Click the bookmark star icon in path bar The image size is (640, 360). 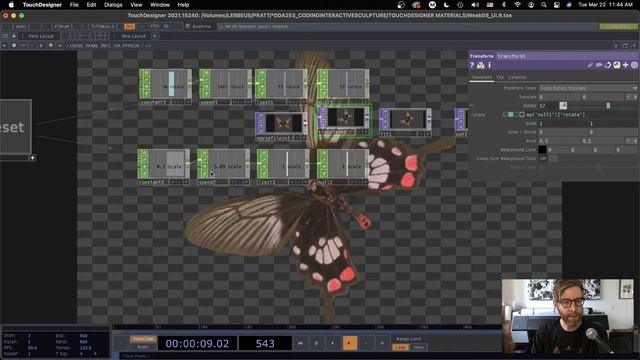click(51, 45)
